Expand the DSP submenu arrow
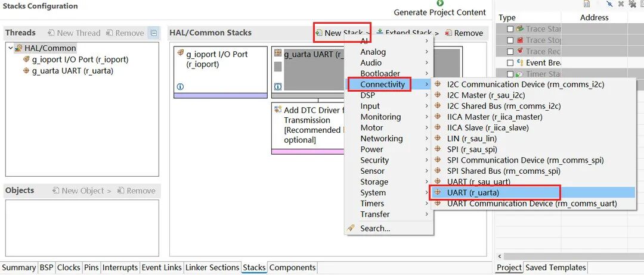 427,95
